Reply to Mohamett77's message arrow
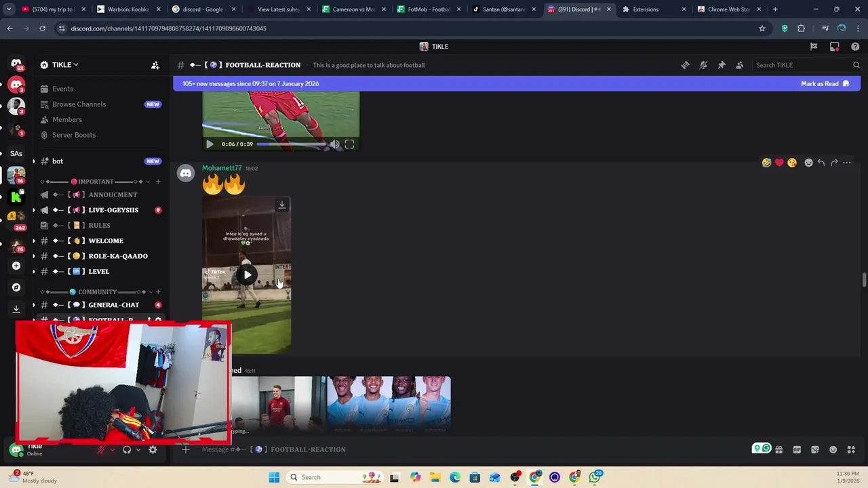The width and height of the screenshot is (868, 488). 821,163
